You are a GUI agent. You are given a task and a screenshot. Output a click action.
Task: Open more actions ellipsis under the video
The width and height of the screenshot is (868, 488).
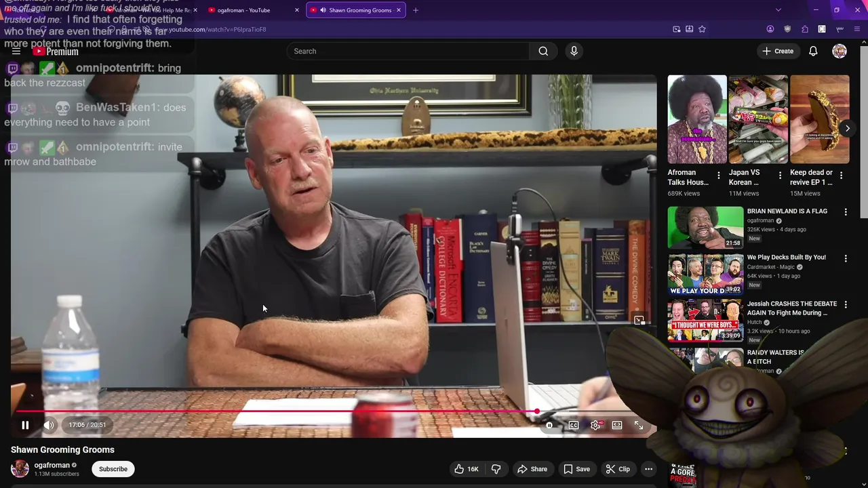648,469
